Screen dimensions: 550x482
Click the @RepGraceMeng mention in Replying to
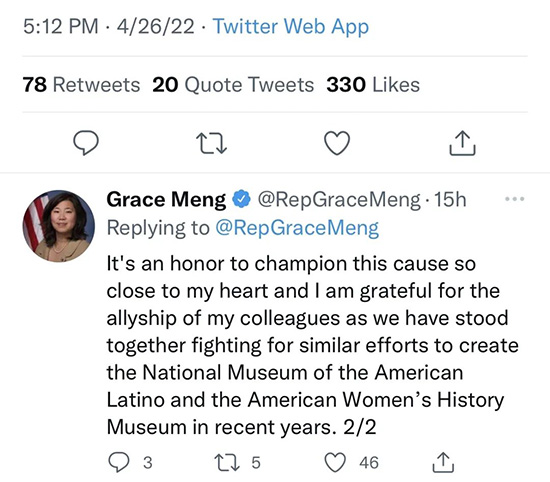297,228
